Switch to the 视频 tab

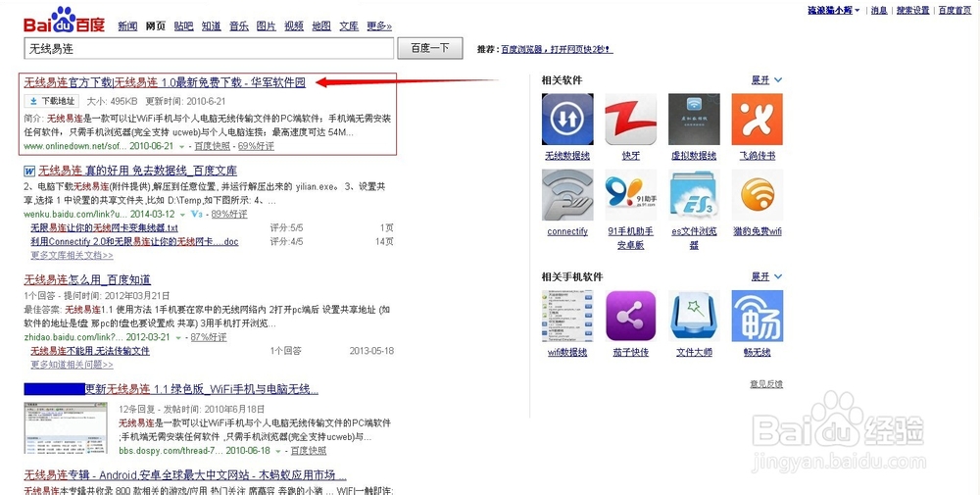tap(294, 26)
